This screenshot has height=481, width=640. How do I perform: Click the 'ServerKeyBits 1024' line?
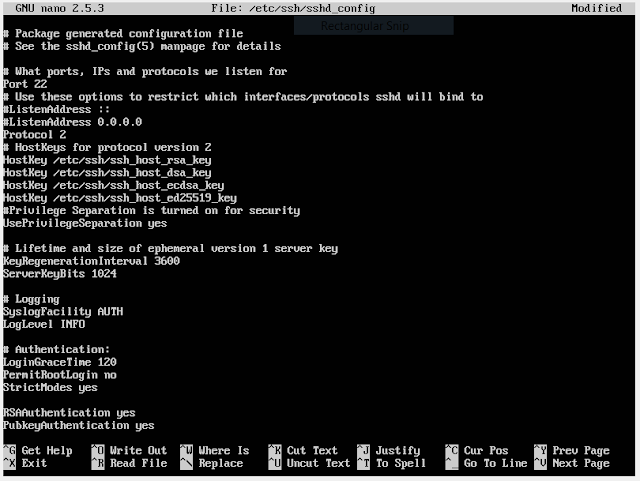[x=60, y=274]
